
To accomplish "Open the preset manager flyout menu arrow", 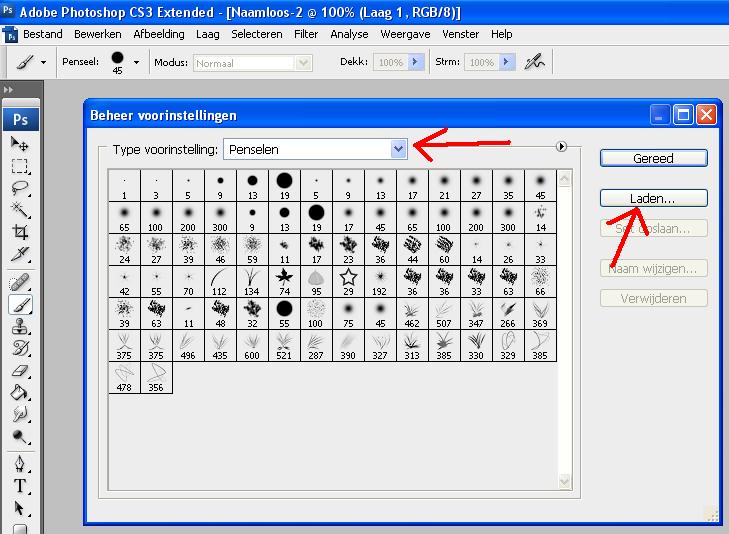I will 561,147.
